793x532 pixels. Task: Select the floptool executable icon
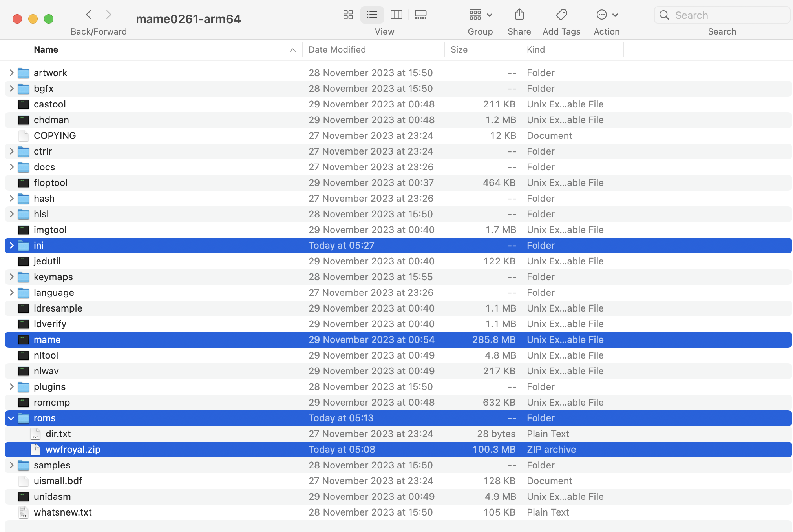[24, 183]
